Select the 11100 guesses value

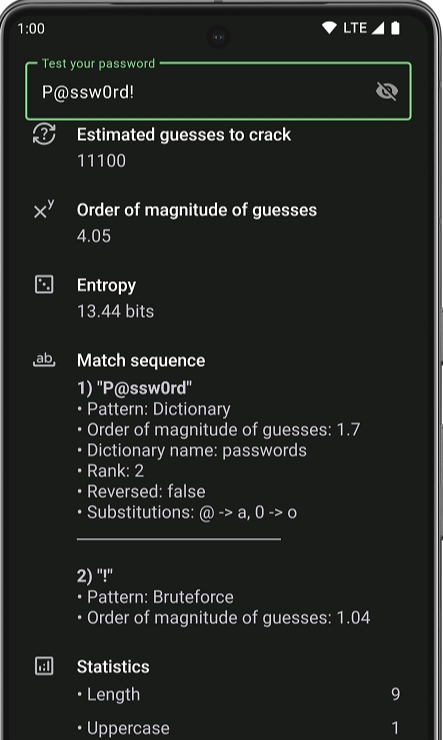point(101,160)
